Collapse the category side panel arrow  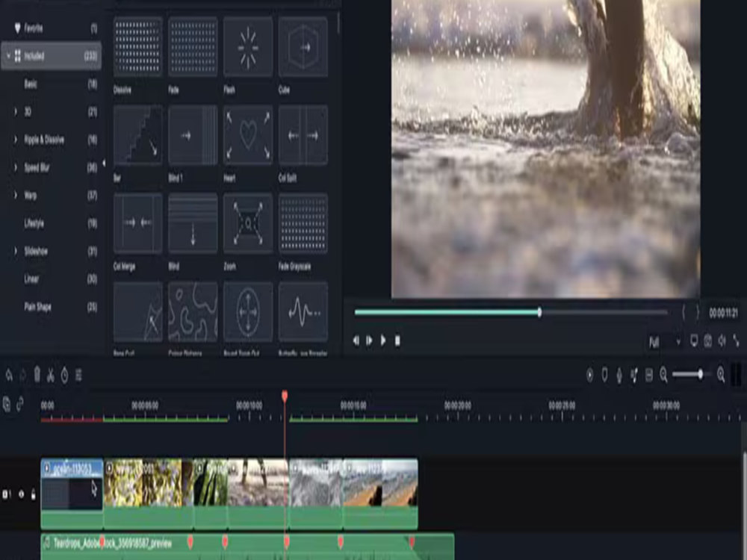tap(104, 164)
